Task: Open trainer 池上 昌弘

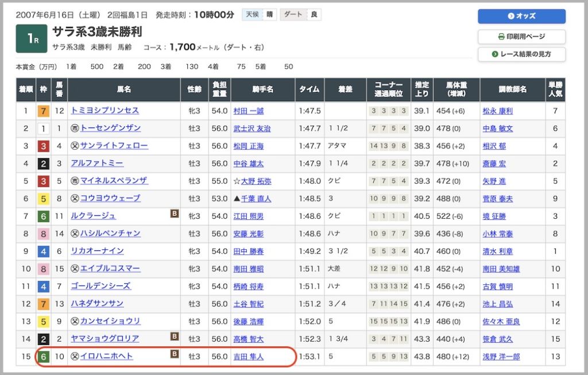Action: (498, 304)
